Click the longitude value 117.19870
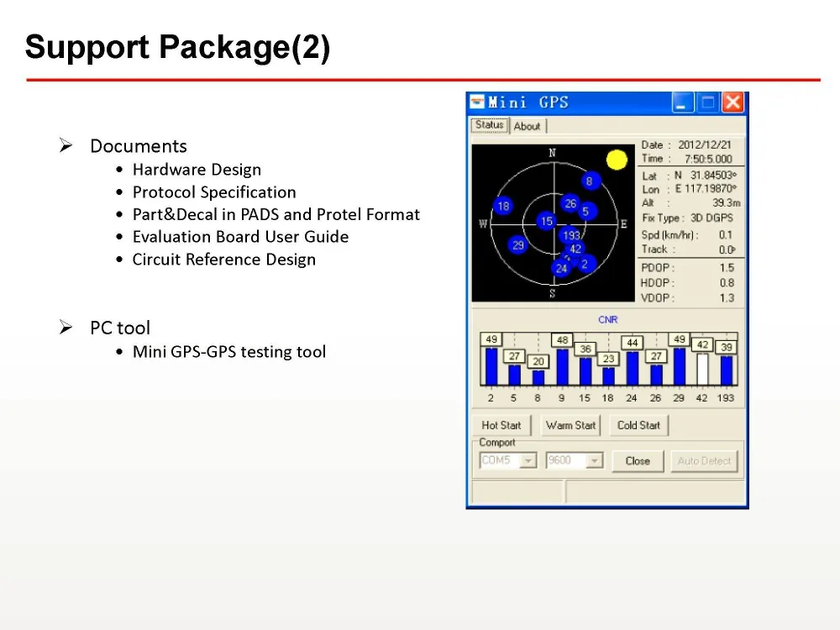The width and height of the screenshot is (840, 630). [711, 189]
